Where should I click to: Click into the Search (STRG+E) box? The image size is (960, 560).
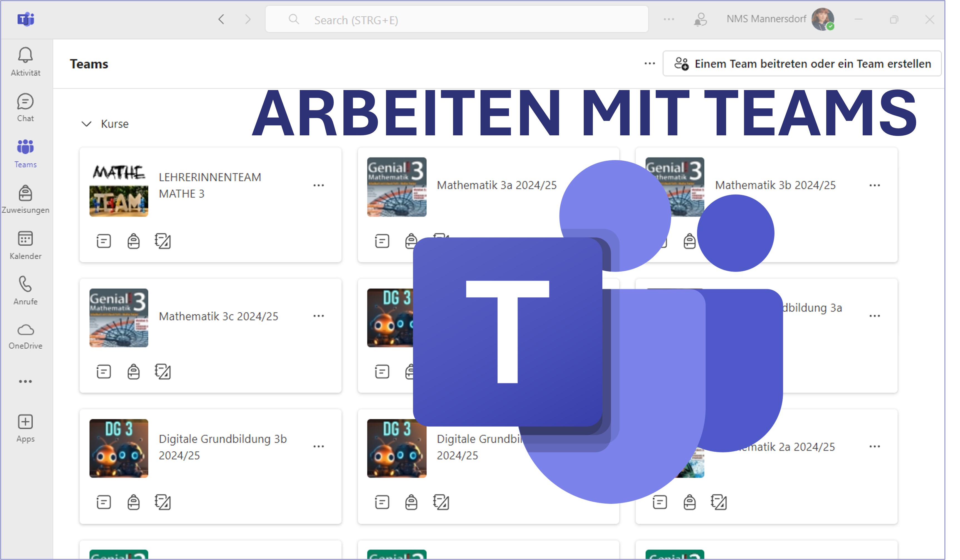pyautogui.click(x=457, y=19)
